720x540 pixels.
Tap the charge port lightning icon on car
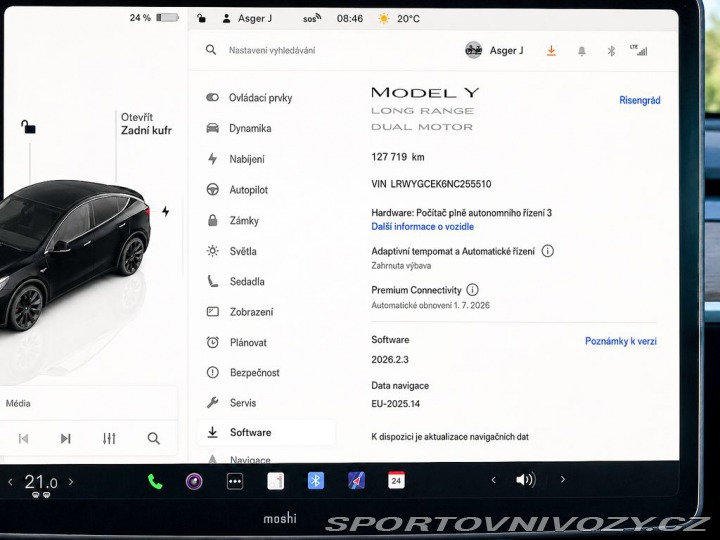click(165, 211)
